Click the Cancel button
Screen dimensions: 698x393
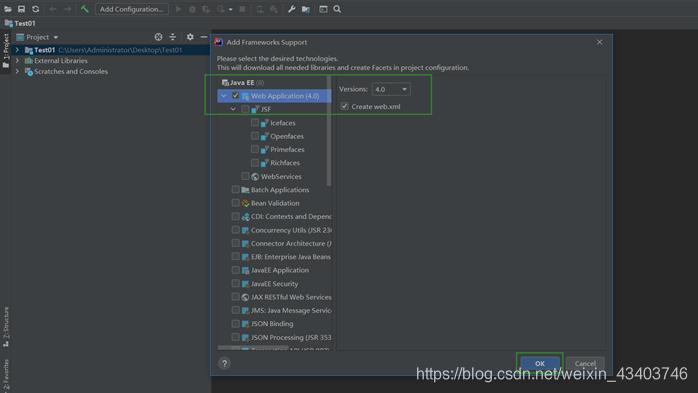point(585,364)
